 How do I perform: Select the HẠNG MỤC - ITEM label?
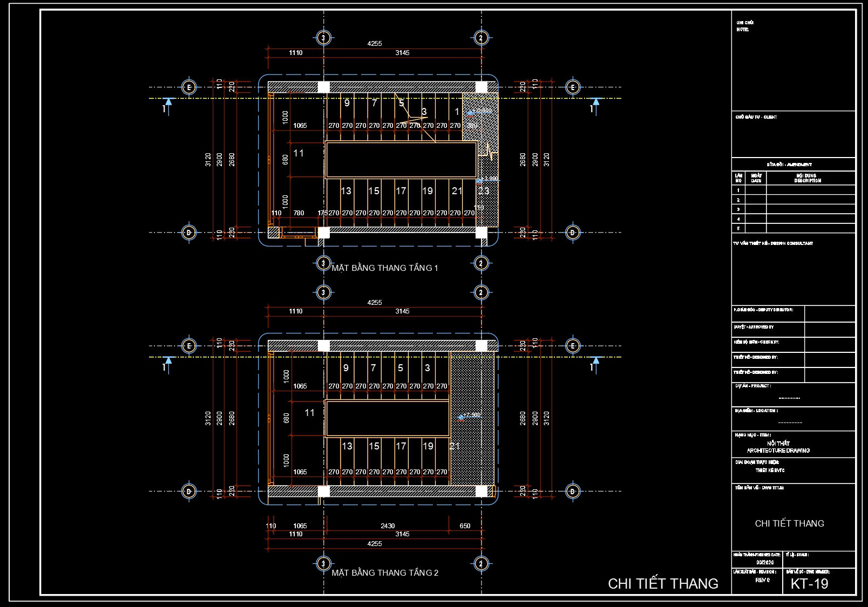click(x=752, y=435)
